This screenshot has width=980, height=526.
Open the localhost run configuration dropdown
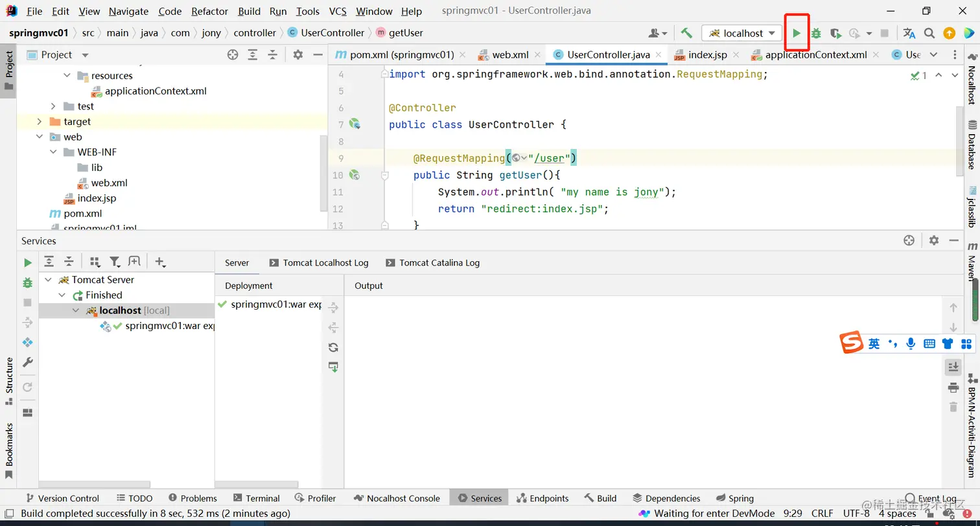(x=742, y=33)
